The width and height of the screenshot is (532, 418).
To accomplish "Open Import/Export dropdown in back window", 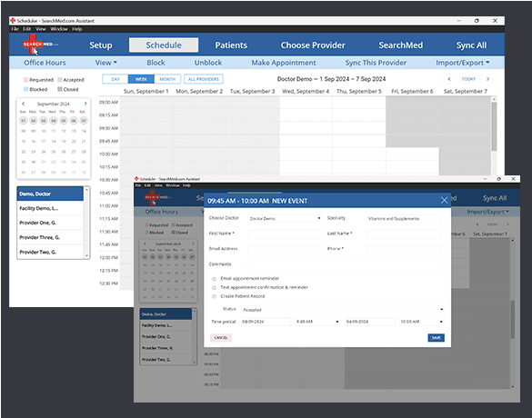I will (x=463, y=63).
